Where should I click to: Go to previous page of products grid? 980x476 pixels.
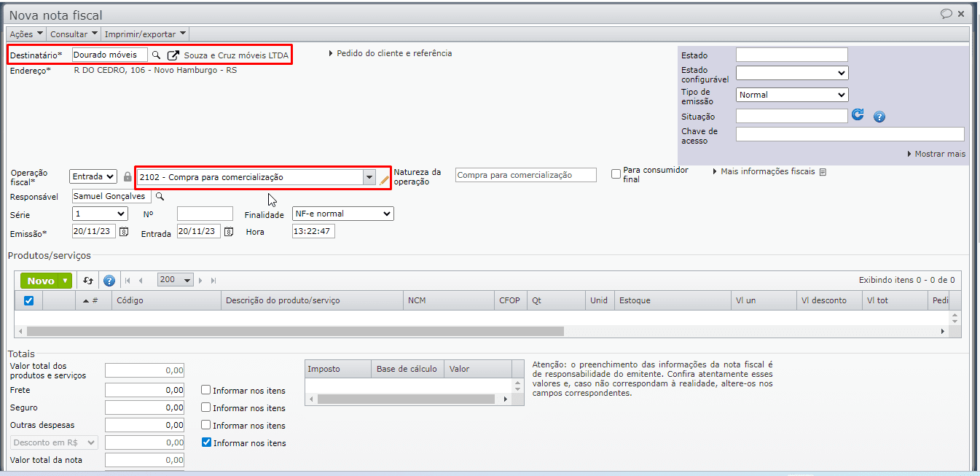[141, 281]
